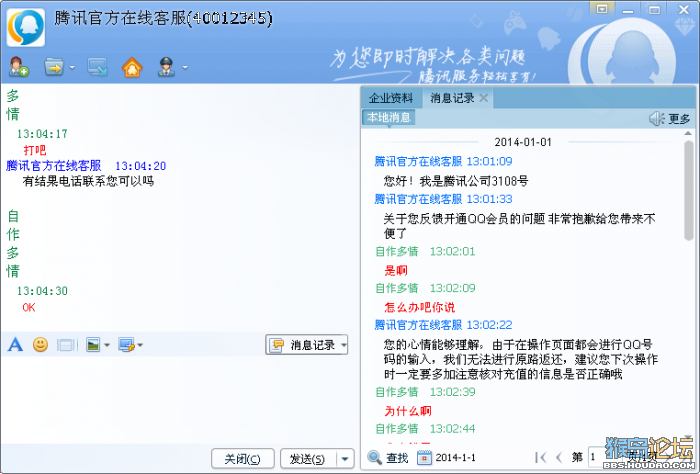
Task: Click the message 您好！我是腾讯公司3108号
Action: (456, 181)
